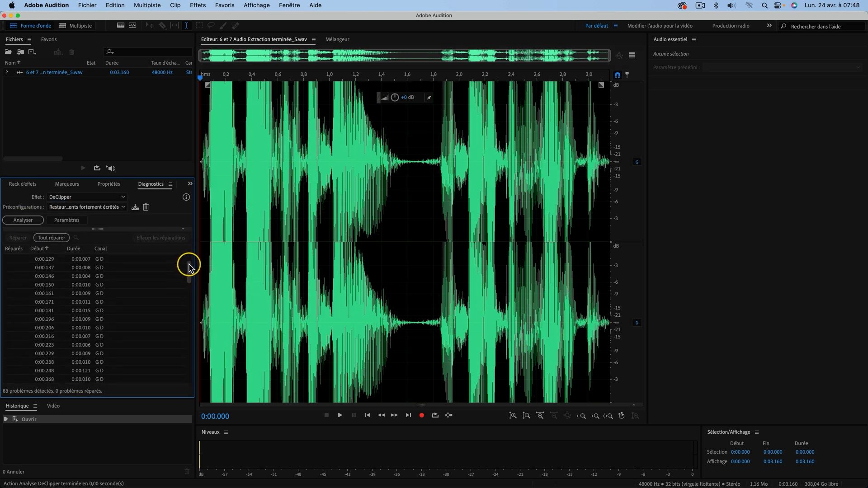Open Diagnostics panel menu
The height and width of the screenshot is (488, 868).
[170, 184]
